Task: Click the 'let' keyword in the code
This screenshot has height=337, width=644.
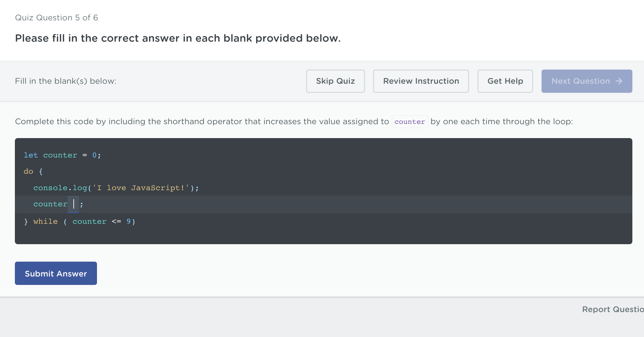Action: [31, 155]
